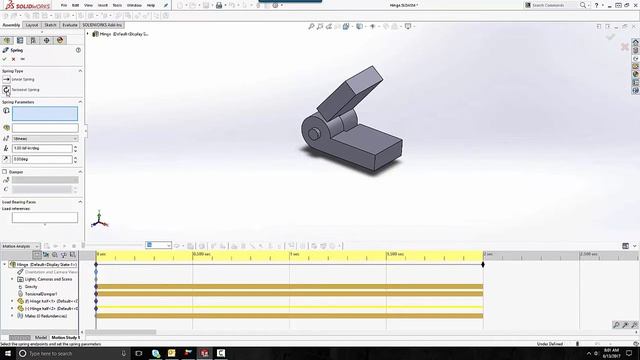Click the taskbar search box

(73, 353)
